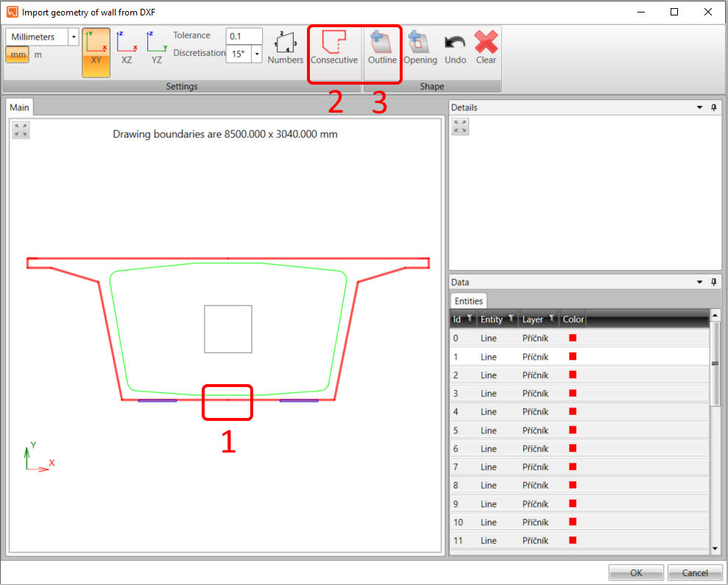The image size is (728, 585).
Task: Open the Discretisation angle dropdown
Action: (258, 54)
